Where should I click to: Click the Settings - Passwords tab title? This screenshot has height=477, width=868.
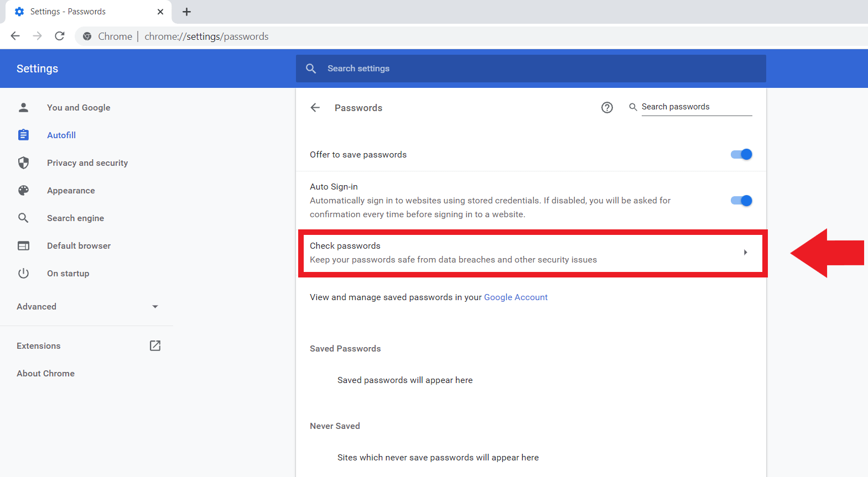68,12
